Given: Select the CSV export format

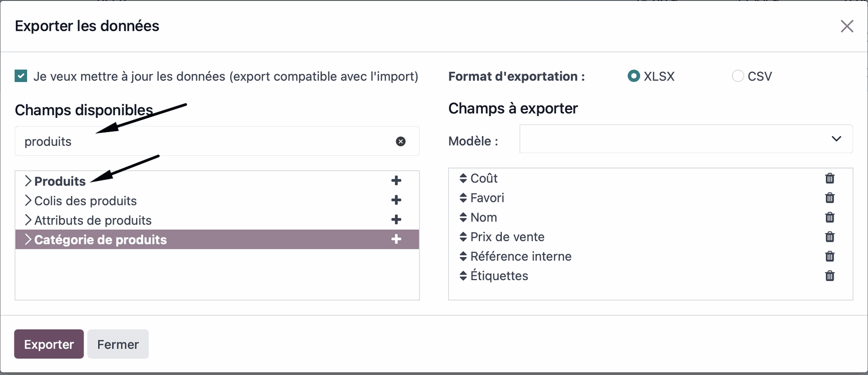Looking at the screenshot, I should [x=738, y=76].
